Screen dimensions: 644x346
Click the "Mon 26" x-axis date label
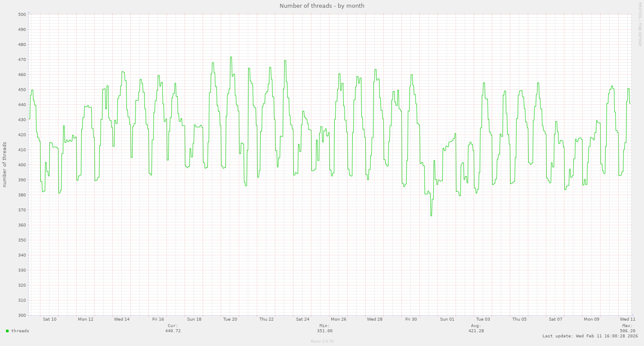(339, 319)
